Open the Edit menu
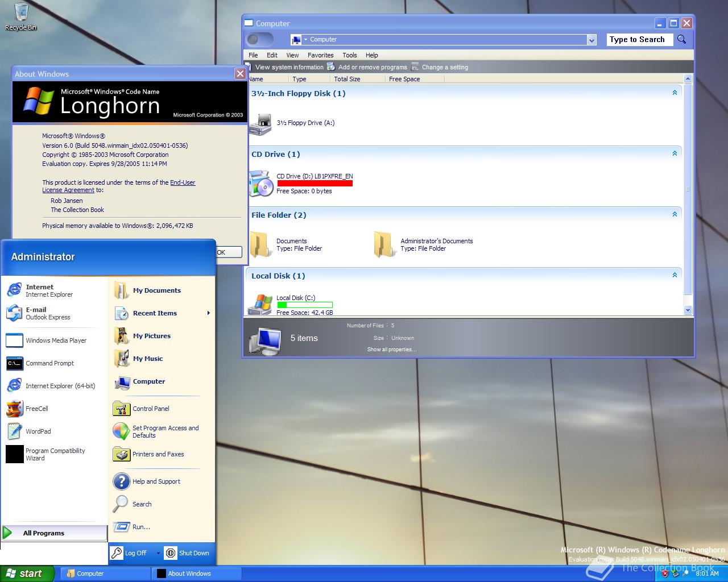This screenshot has height=582, width=728. [x=272, y=55]
